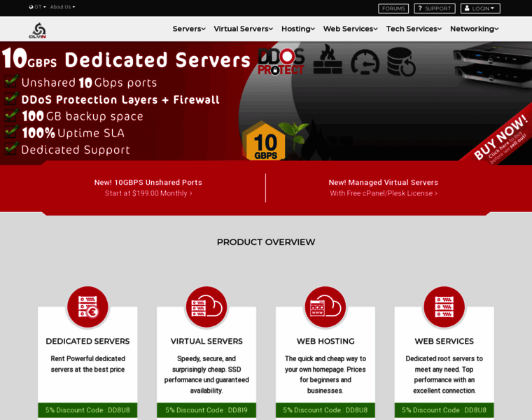The image size is (532, 420).
Task: Click the Web Hosting card title
Action: click(x=325, y=341)
